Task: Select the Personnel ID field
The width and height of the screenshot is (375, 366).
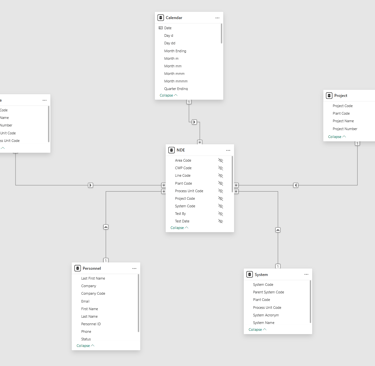Action: coord(91,324)
